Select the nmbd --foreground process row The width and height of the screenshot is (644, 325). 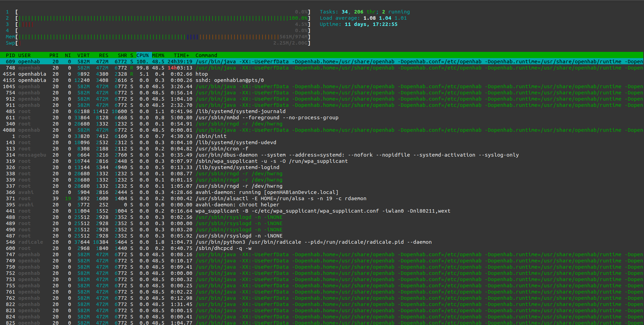pos(322,118)
